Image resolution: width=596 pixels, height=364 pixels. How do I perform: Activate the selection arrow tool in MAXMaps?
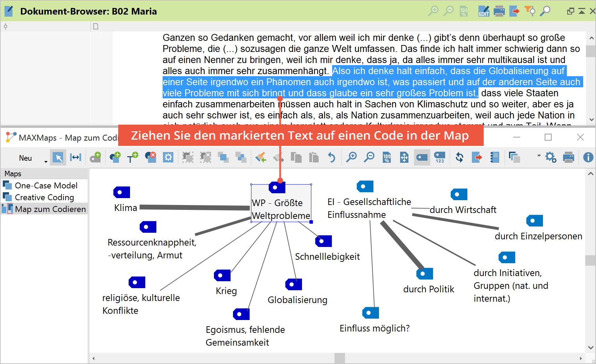click(x=58, y=158)
